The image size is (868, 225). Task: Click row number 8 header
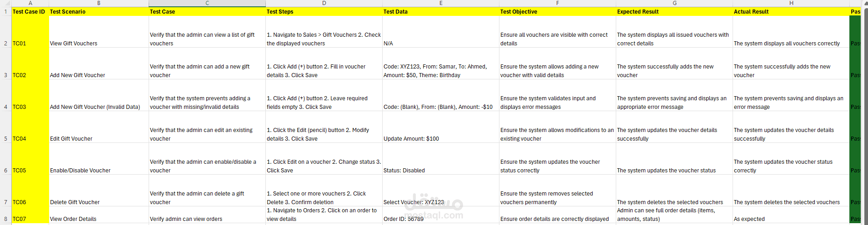pos(5,219)
